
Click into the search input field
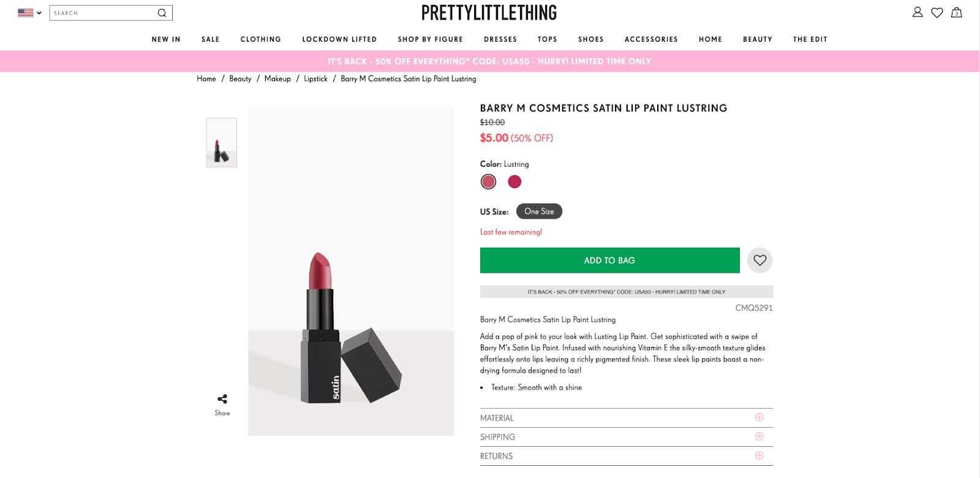[101, 13]
